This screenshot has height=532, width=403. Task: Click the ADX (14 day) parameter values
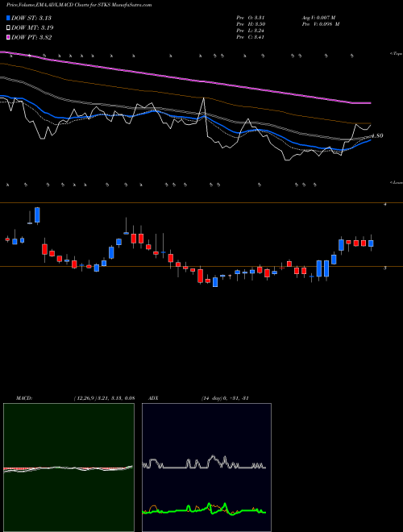tap(225, 398)
